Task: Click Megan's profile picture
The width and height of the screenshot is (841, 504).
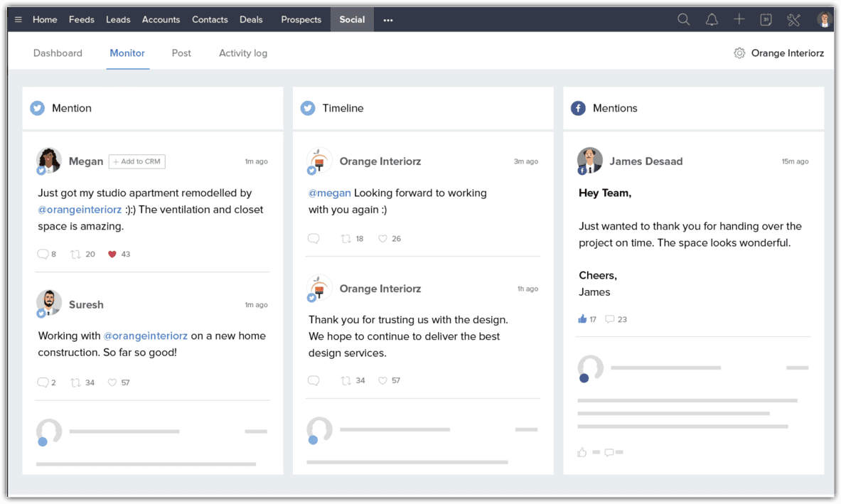Action: pyautogui.click(x=49, y=161)
